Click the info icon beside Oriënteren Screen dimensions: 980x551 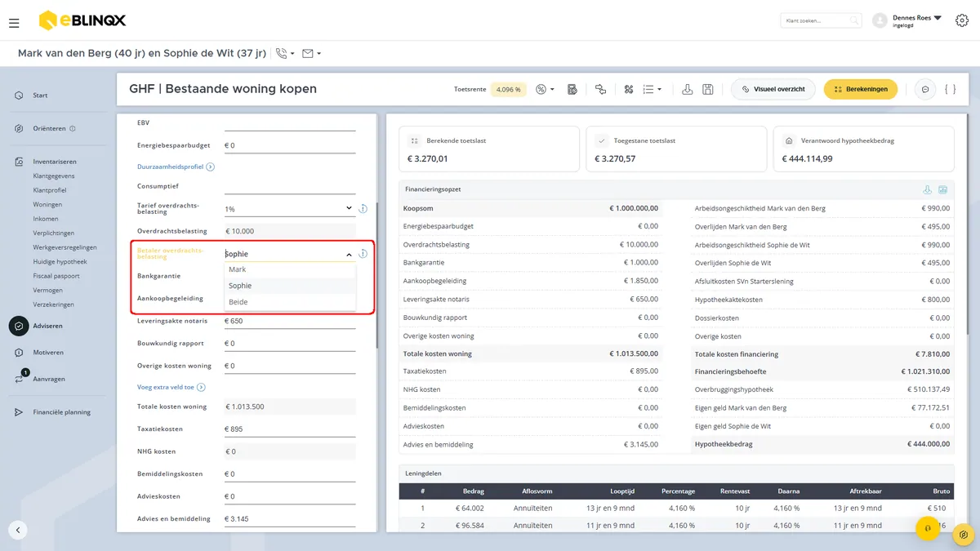point(73,128)
